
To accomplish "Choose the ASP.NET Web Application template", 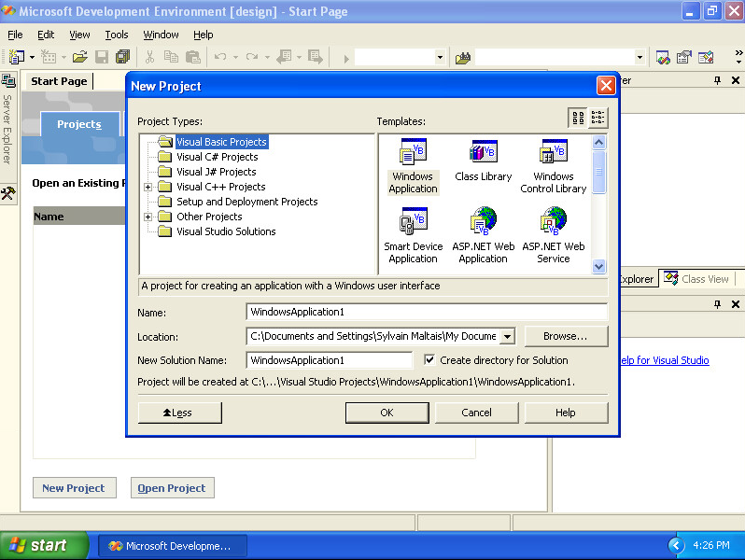I will (x=483, y=223).
